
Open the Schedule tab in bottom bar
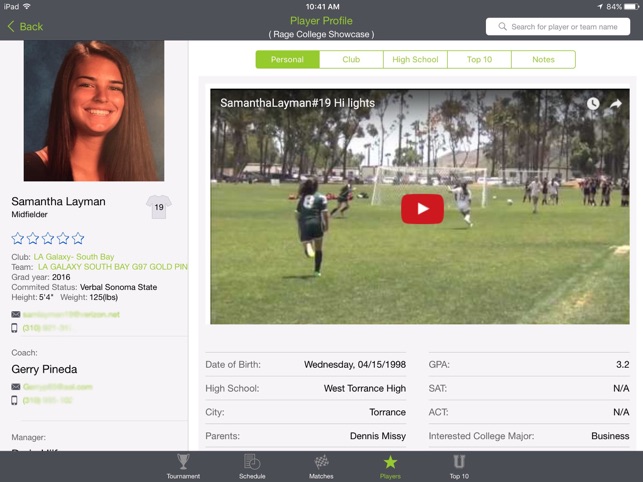(x=252, y=466)
